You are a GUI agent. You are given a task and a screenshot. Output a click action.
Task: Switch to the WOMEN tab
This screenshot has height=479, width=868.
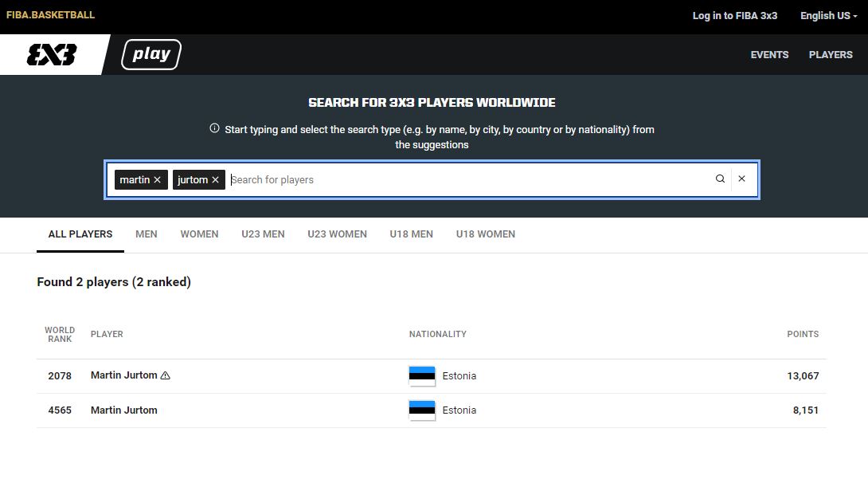[x=199, y=234]
